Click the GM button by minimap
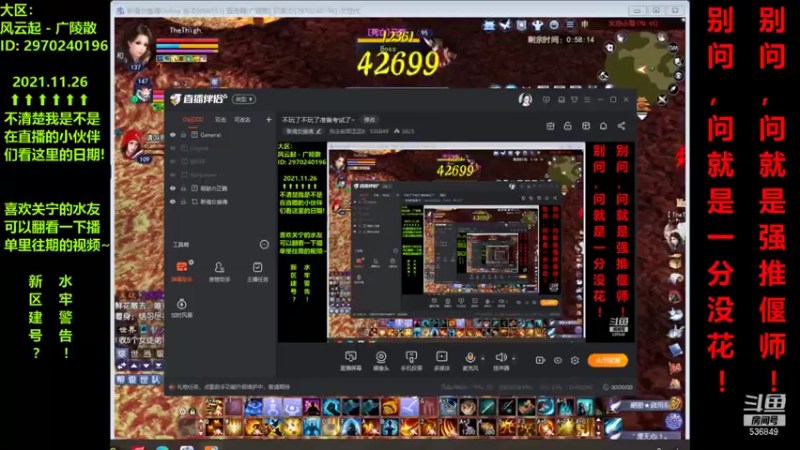This screenshot has height=450, width=800. coord(673,47)
